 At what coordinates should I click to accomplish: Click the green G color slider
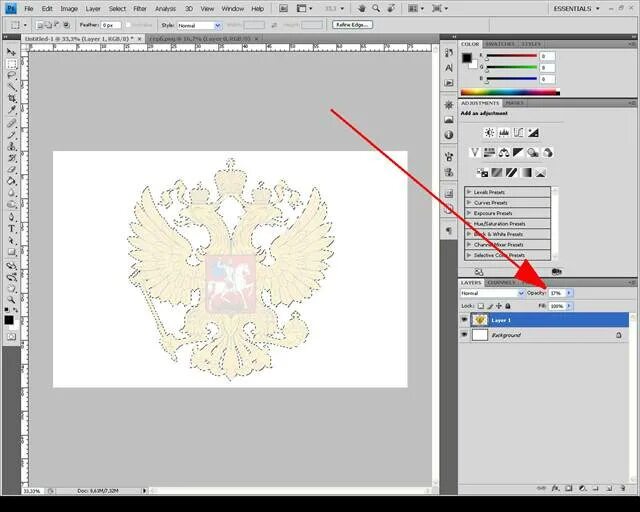coord(512,67)
